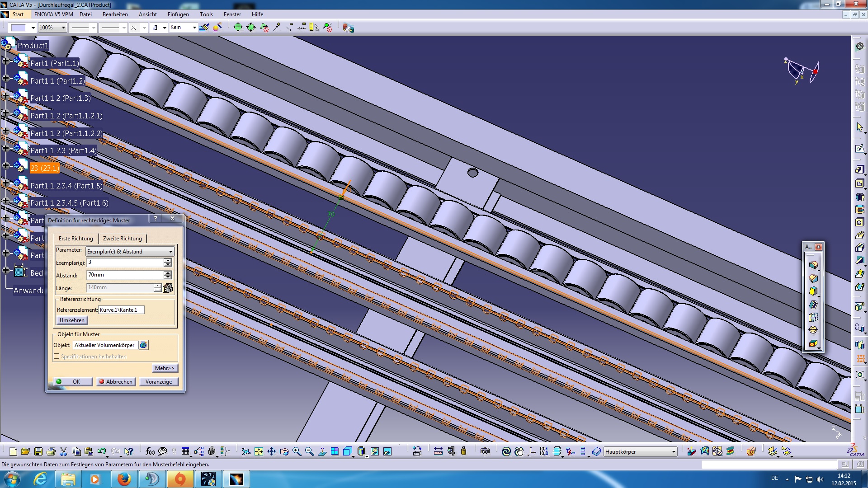Undo the last action
This screenshot has height=488, width=868.
102,451
